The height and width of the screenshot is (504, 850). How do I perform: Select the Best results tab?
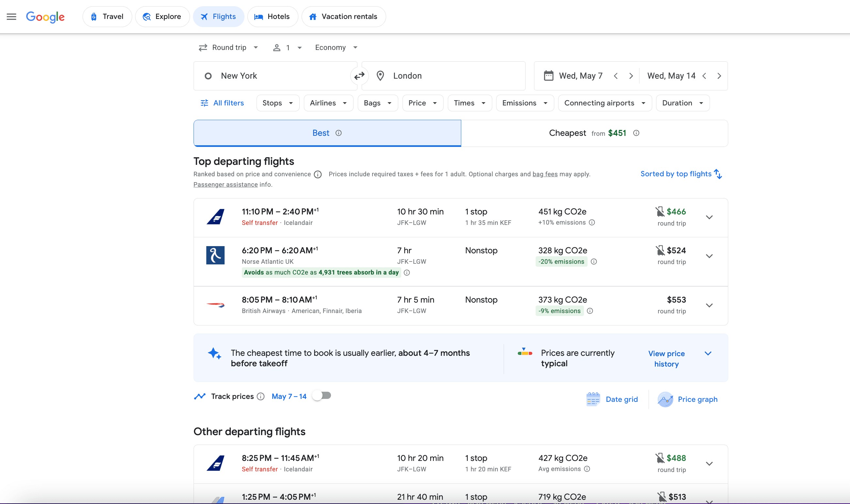point(327,133)
